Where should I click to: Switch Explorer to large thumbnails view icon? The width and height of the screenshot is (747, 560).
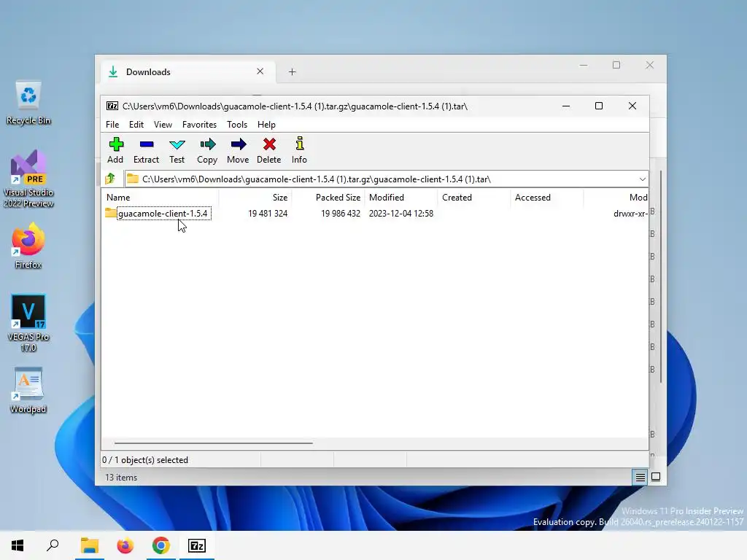[656, 477]
